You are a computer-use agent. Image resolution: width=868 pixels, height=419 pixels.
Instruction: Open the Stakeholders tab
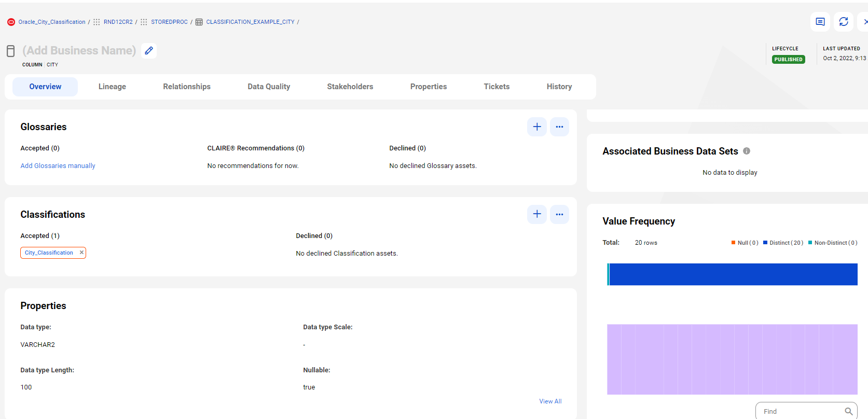(350, 87)
